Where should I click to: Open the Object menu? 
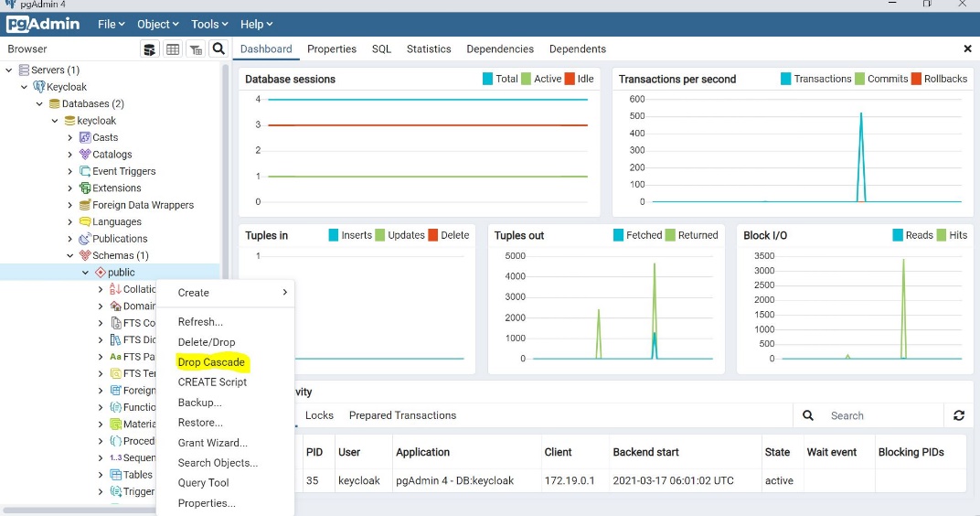point(157,25)
